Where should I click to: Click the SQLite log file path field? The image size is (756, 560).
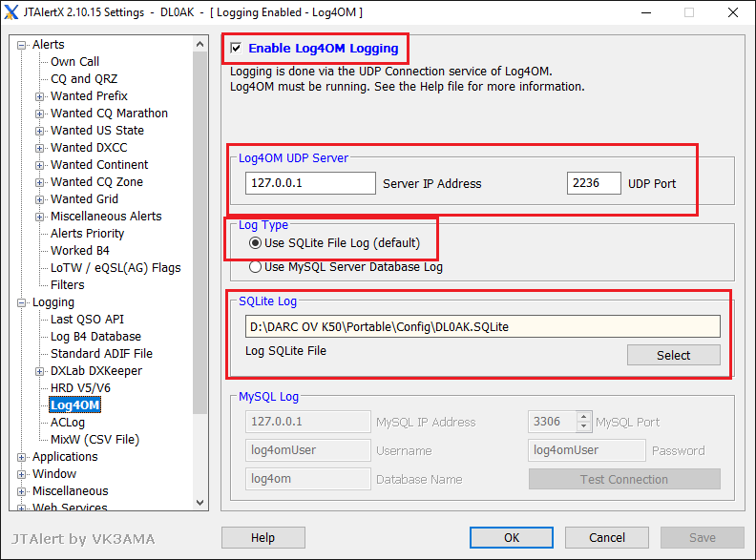[x=483, y=327]
